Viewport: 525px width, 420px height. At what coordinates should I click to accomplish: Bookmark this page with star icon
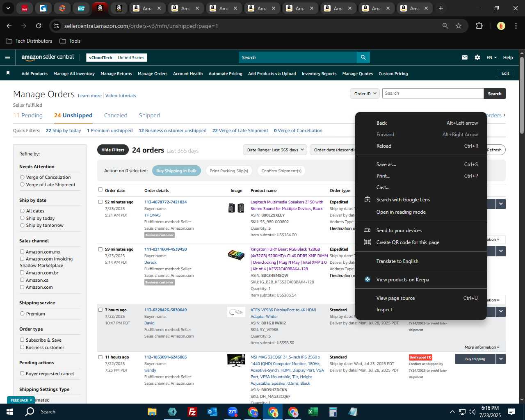[459, 26]
